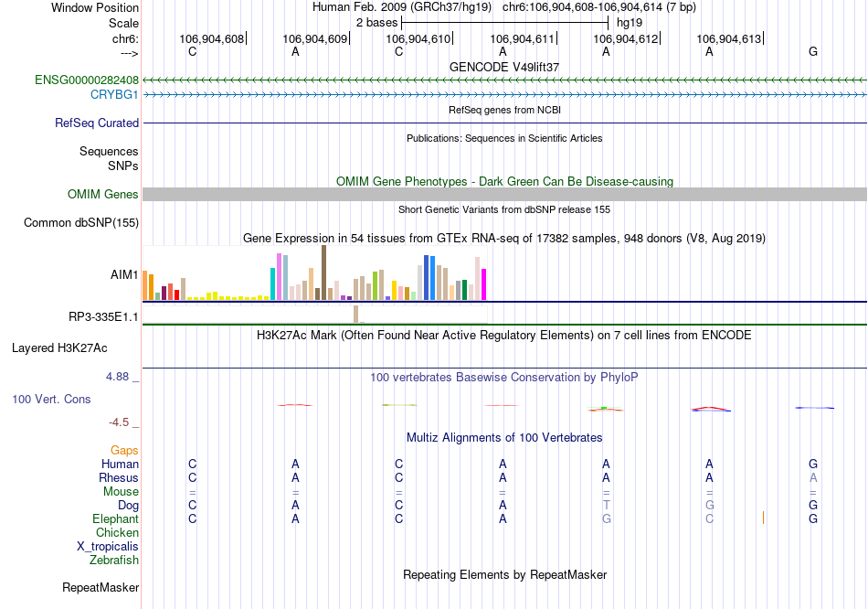Select the Rhesus alignment row label

(x=119, y=478)
